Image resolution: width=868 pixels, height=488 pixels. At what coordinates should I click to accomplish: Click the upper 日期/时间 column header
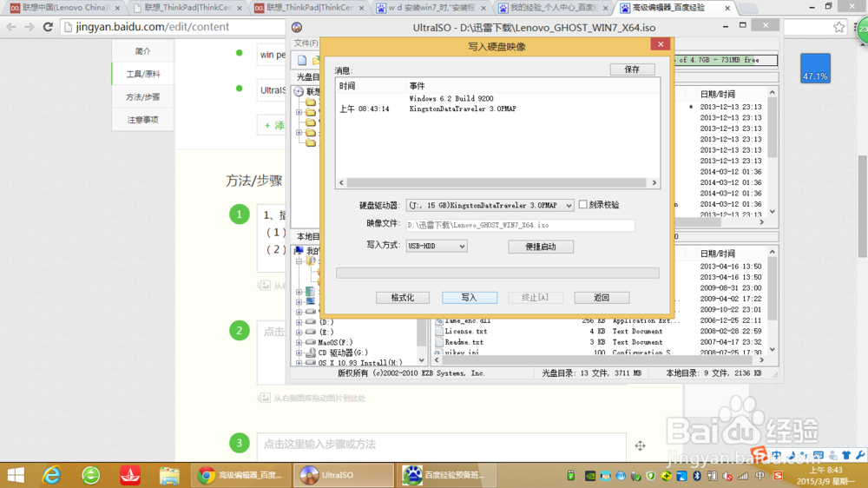[718, 94]
